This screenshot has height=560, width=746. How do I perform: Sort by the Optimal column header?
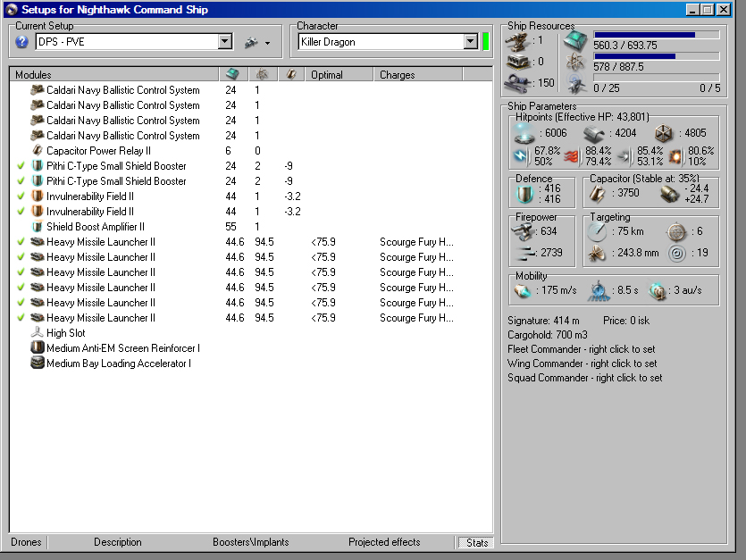point(339,74)
